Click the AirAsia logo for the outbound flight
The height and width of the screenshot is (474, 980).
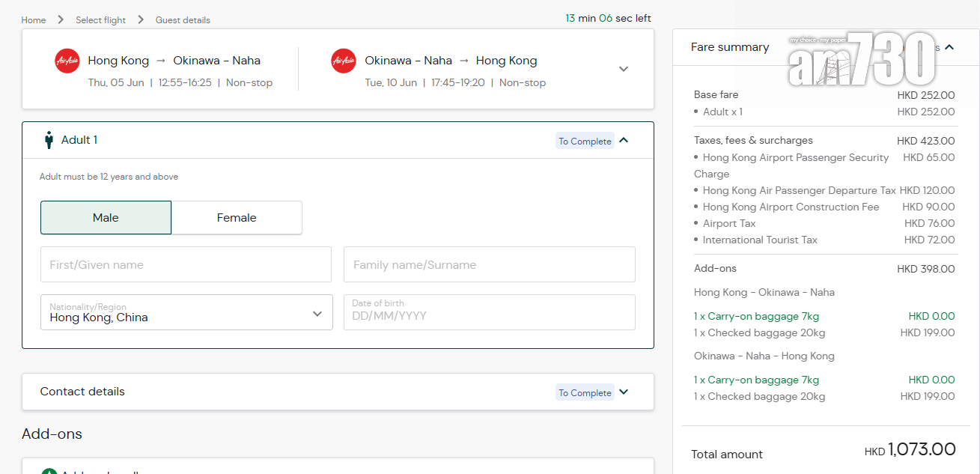[67, 61]
